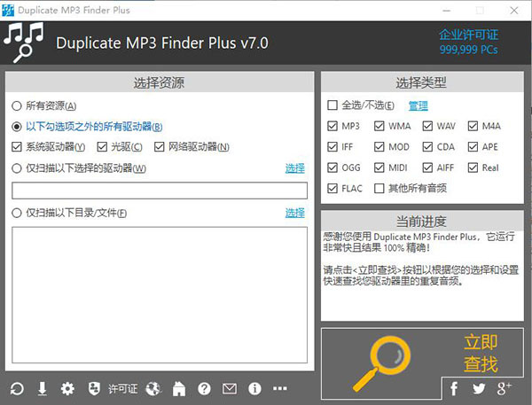Select 仅扫描以下目录/文件 radio option
The height and width of the screenshot is (405, 532).
pos(18,213)
